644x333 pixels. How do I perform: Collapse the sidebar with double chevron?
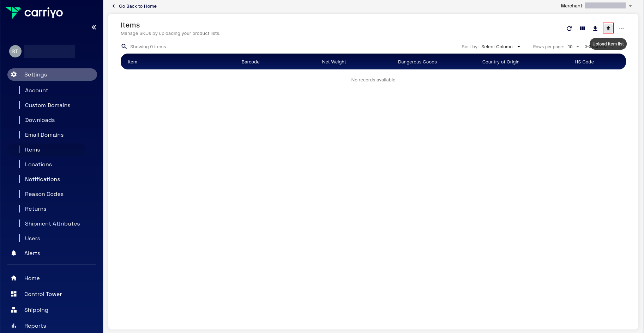94,27
